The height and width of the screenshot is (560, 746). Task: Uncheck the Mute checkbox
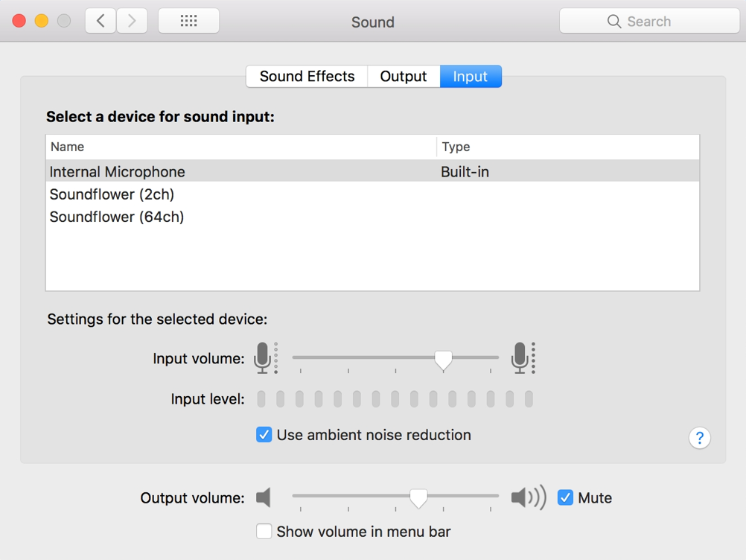(566, 497)
